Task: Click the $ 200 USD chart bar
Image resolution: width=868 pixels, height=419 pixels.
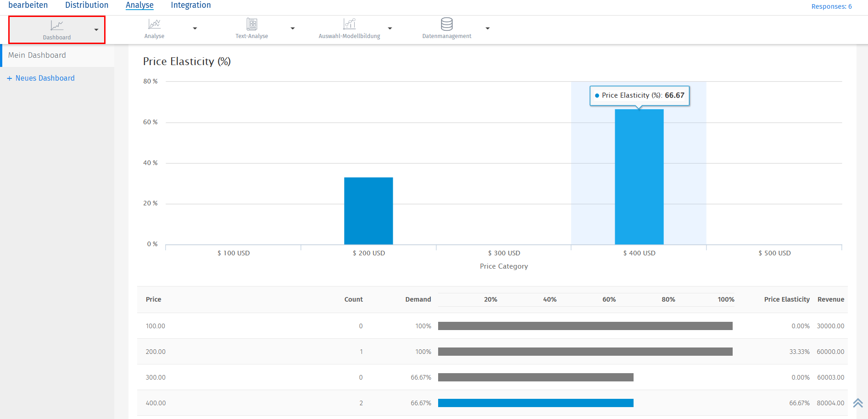Action: coord(368,211)
